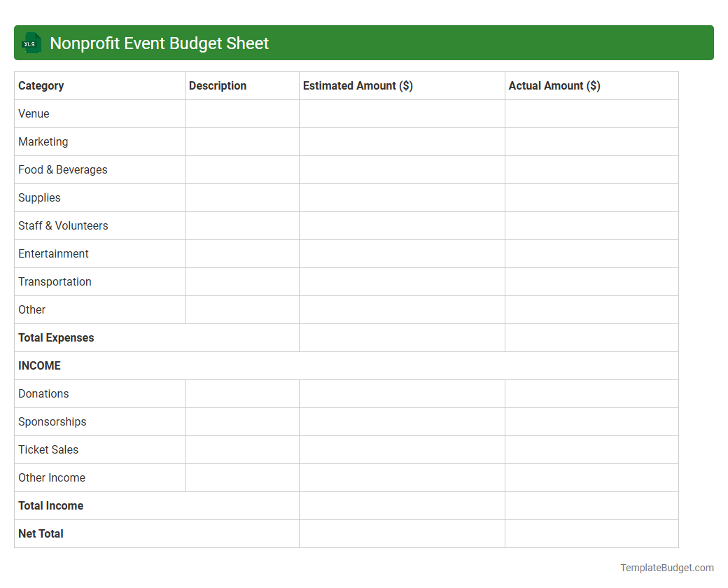Click the INCOME section header
The image size is (728, 588).
39,365
